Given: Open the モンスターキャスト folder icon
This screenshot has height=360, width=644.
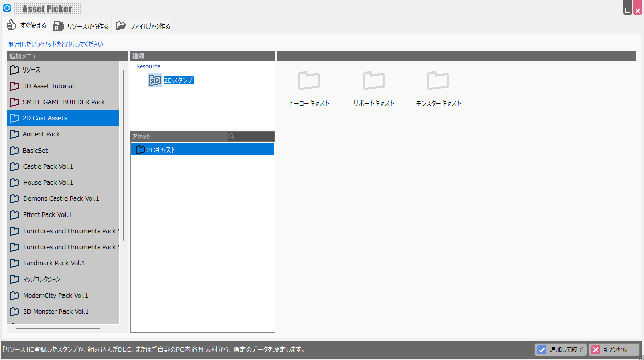Looking at the screenshot, I should 438,81.
